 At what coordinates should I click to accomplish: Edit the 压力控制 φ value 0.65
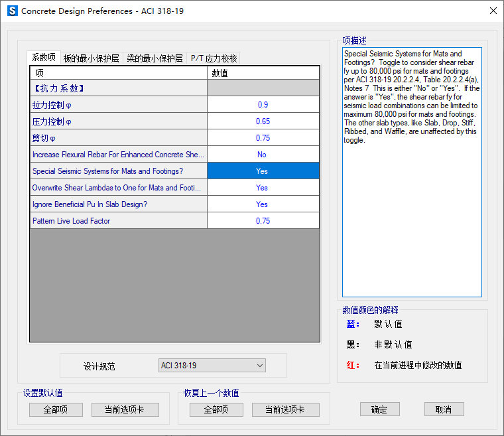[263, 121]
